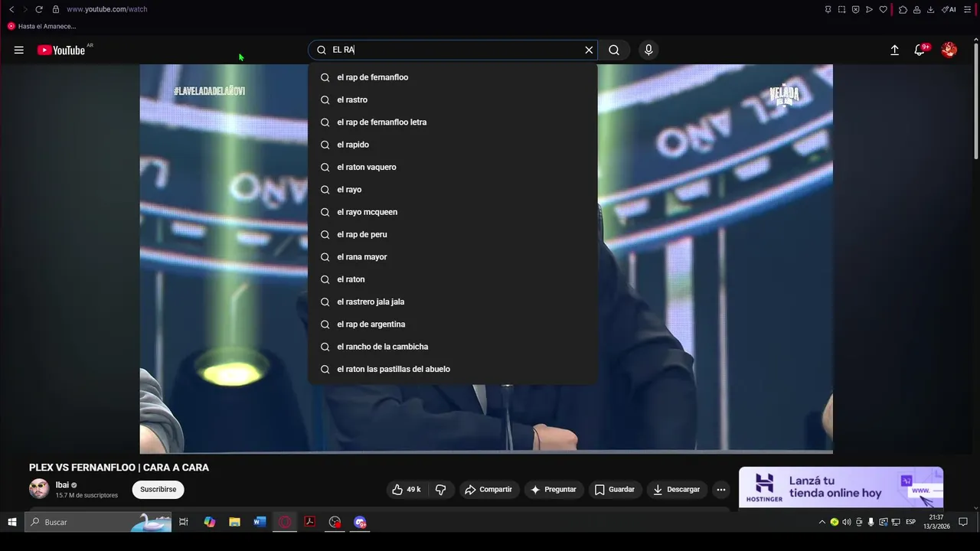Go forward in browser history
Screen dimensions: 980x551
[24, 9]
